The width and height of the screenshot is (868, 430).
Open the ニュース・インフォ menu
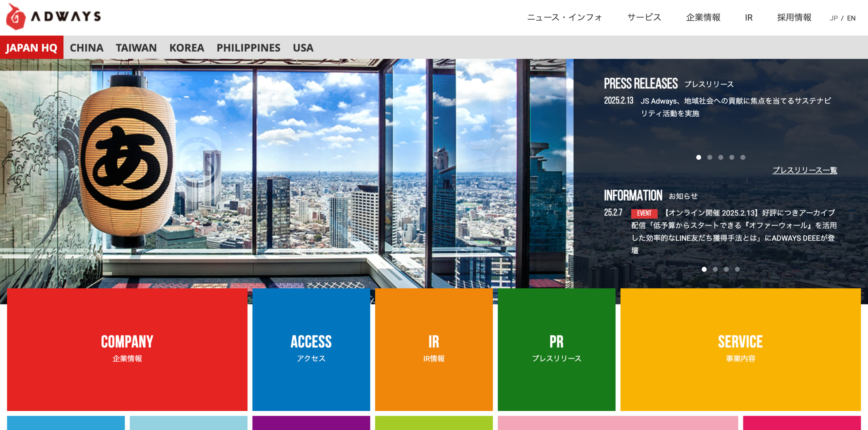coord(565,18)
